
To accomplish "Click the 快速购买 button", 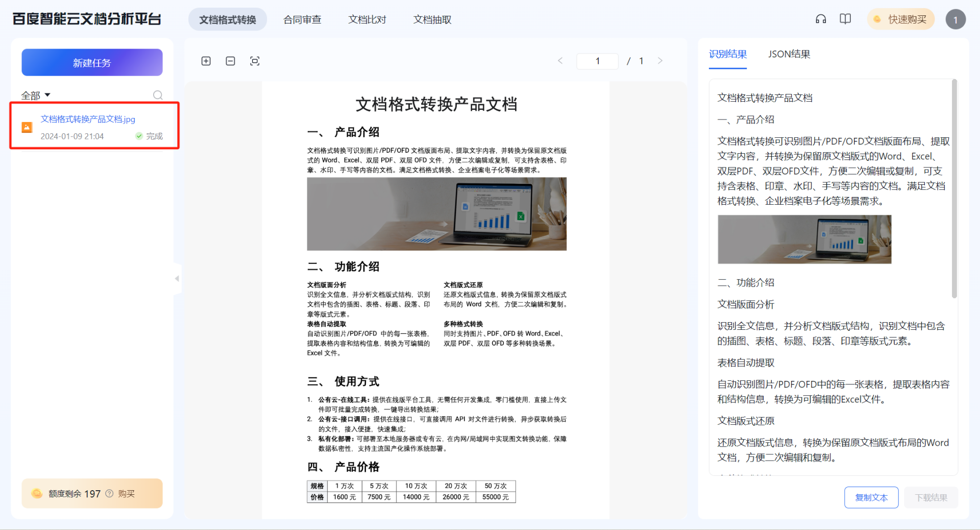I will pyautogui.click(x=901, y=19).
